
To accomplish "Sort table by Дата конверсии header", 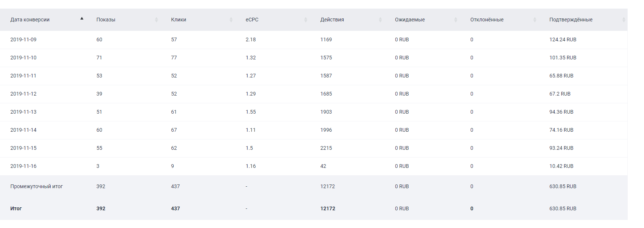I will (30, 20).
